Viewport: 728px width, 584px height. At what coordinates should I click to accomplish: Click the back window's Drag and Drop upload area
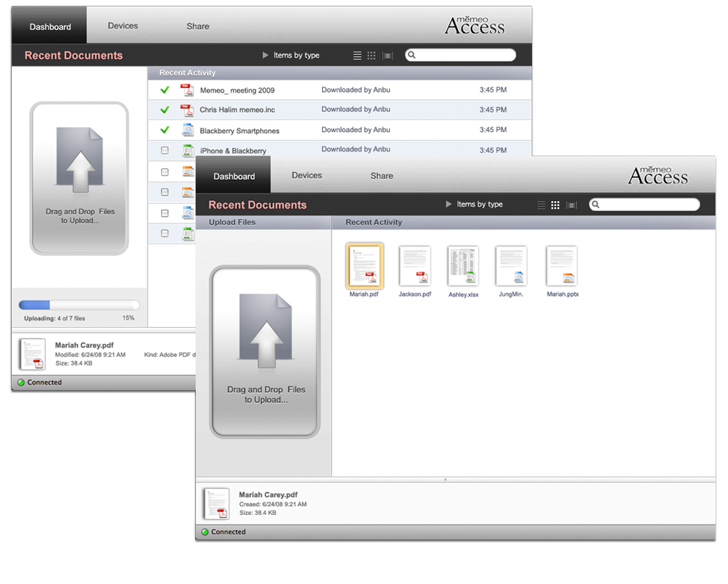coord(79,178)
